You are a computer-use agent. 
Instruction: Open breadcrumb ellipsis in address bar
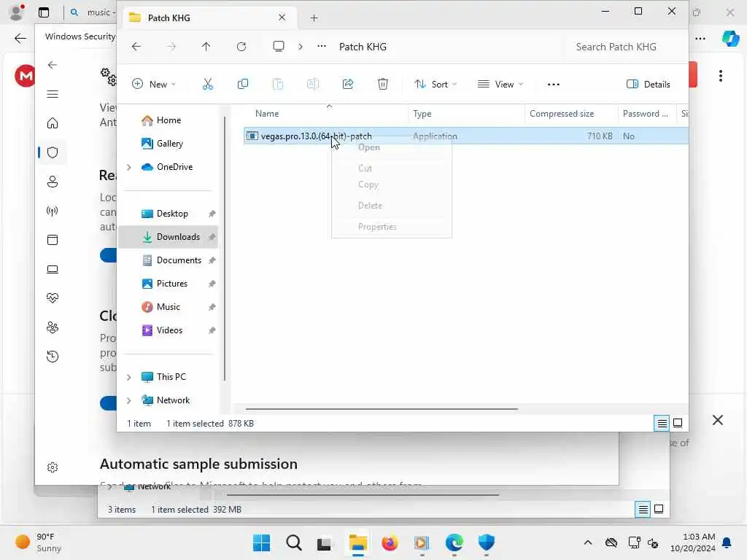pos(322,46)
